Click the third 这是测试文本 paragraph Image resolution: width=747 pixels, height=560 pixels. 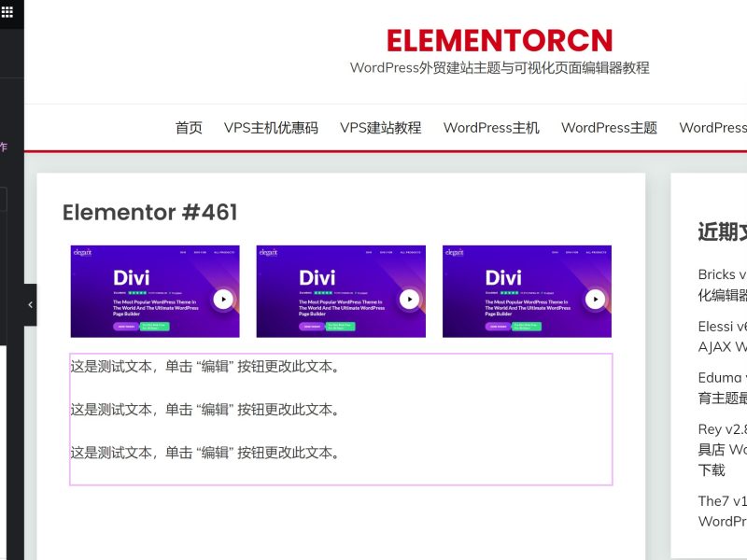tap(205, 453)
